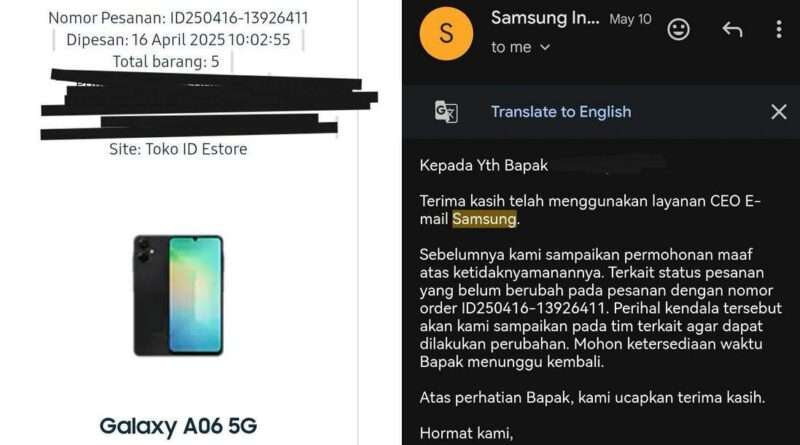Expand recipient details next to "to me"

point(545,47)
